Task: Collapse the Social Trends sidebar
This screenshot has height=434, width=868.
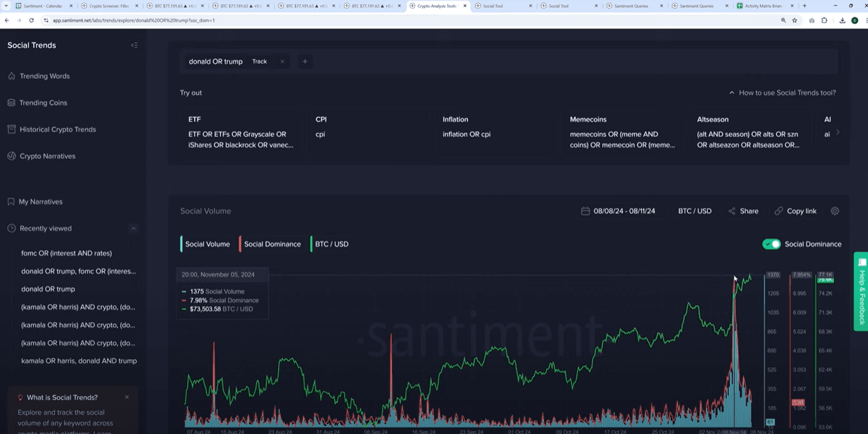Action: 134,45
